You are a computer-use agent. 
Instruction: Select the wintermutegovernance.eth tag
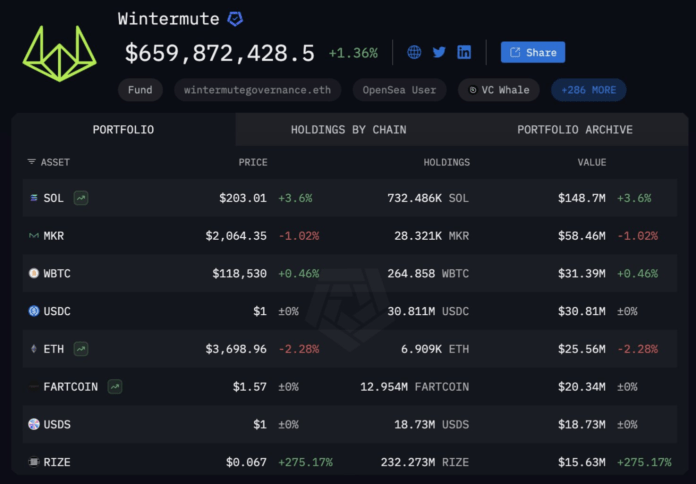click(x=257, y=90)
